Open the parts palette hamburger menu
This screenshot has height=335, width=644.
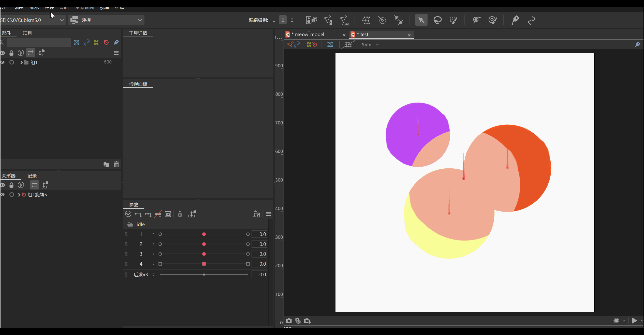click(x=116, y=53)
